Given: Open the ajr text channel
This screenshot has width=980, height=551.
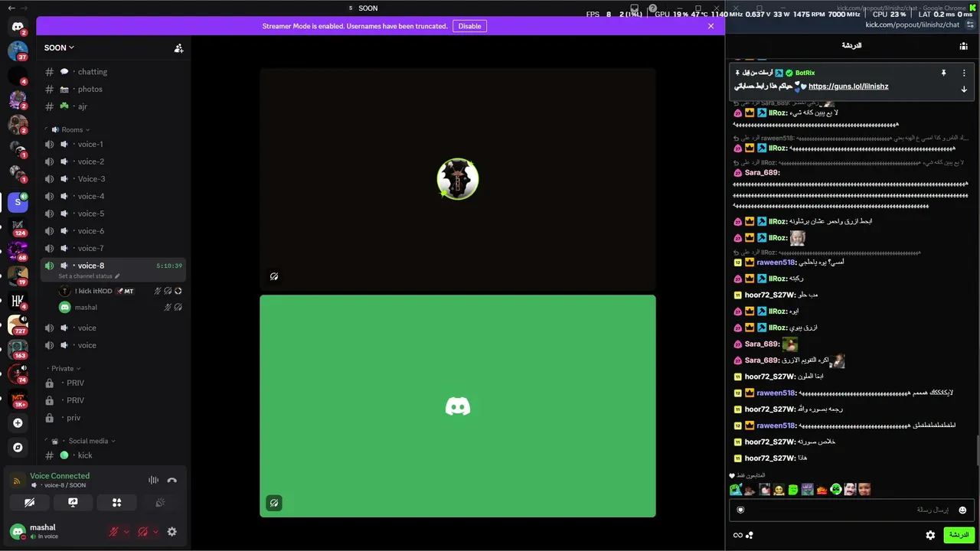Looking at the screenshot, I should coord(113,106).
